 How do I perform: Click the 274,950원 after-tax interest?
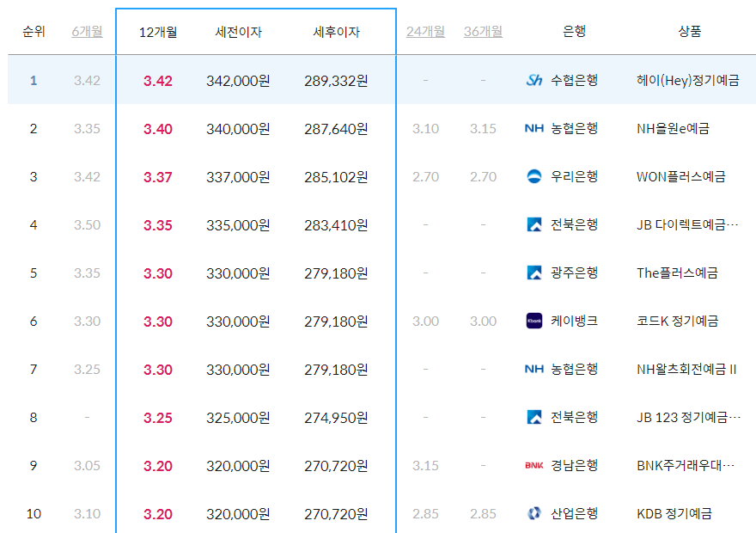[336, 418]
